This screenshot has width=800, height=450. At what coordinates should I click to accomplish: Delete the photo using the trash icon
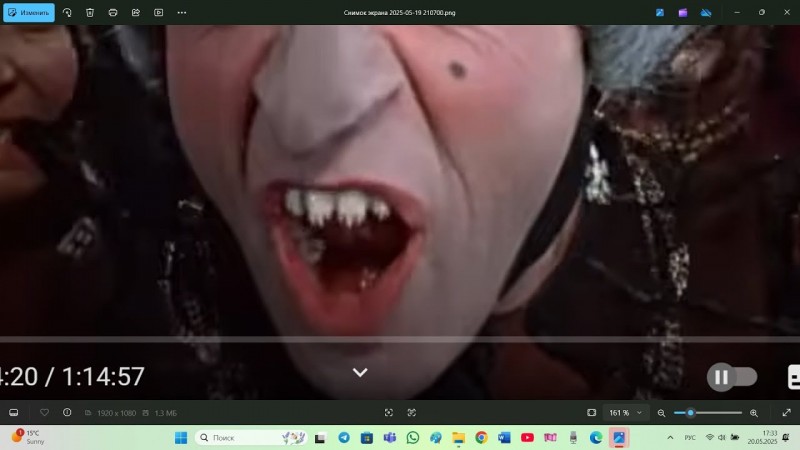(90, 12)
